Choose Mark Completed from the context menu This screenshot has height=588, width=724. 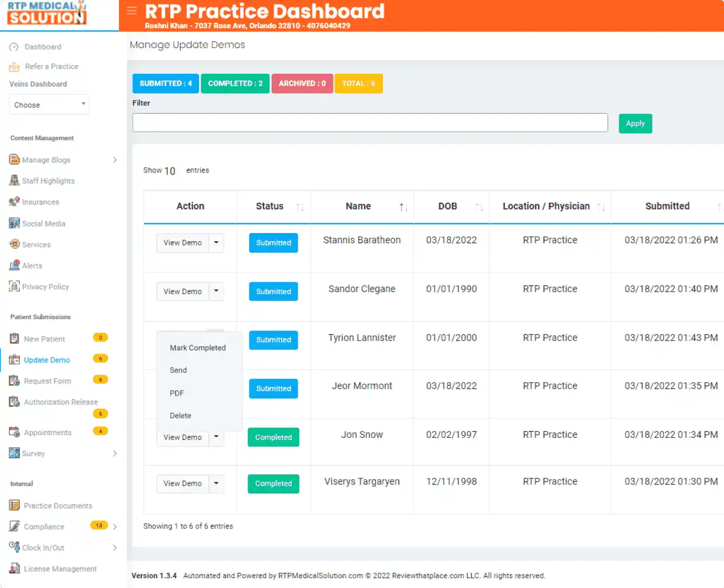tap(197, 347)
